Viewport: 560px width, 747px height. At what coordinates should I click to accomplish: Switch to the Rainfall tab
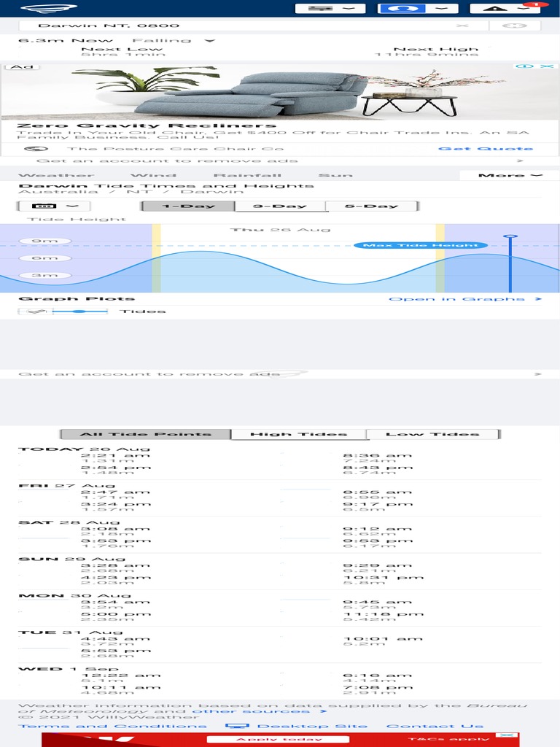point(247,175)
